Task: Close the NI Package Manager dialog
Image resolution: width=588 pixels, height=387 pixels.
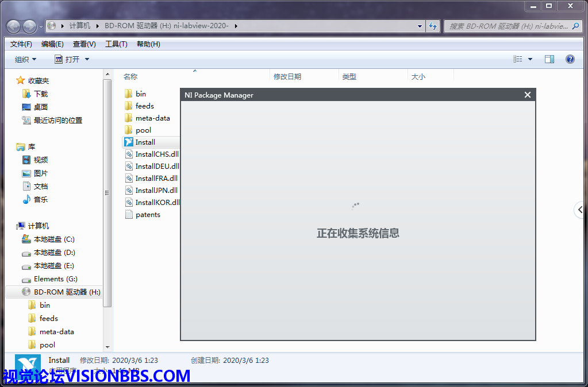Action: click(527, 95)
